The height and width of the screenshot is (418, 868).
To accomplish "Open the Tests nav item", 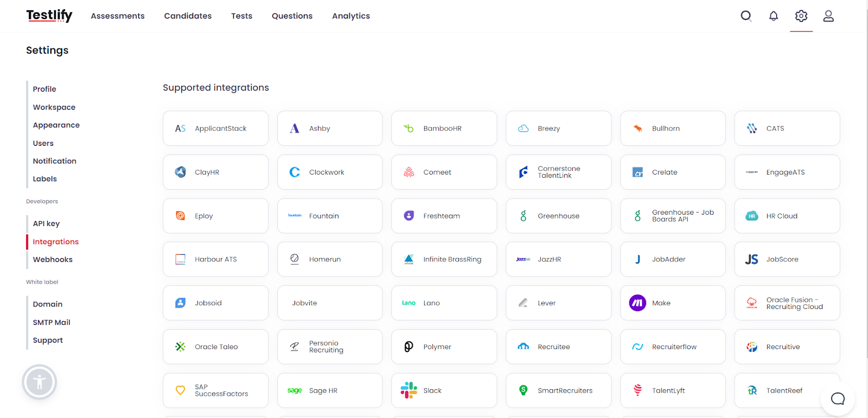I will [242, 16].
